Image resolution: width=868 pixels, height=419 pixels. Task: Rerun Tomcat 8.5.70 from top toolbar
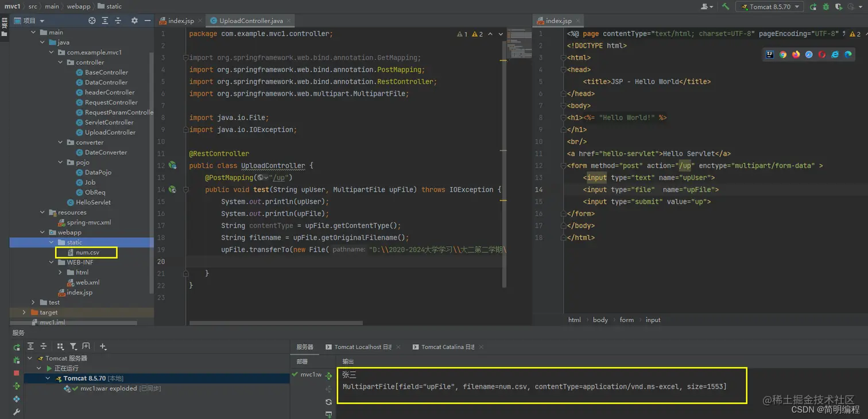pyautogui.click(x=813, y=6)
